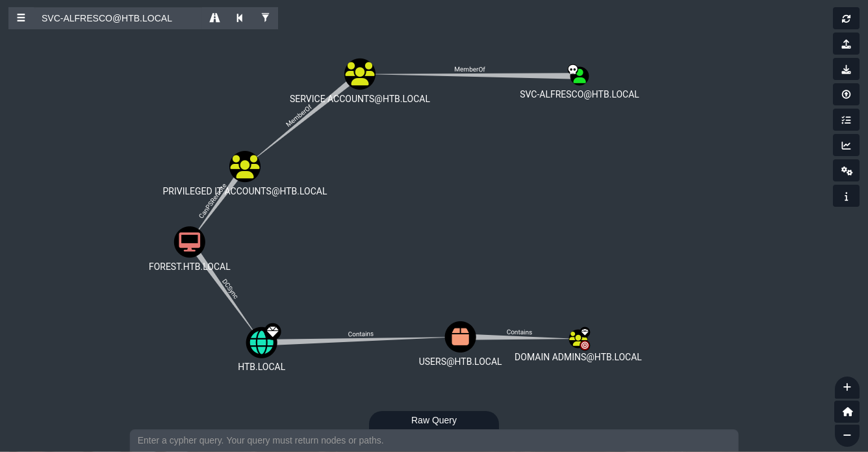Select the DOMAIN ADMINS target group node
The height and width of the screenshot is (452, 868).
coord(578,339)
